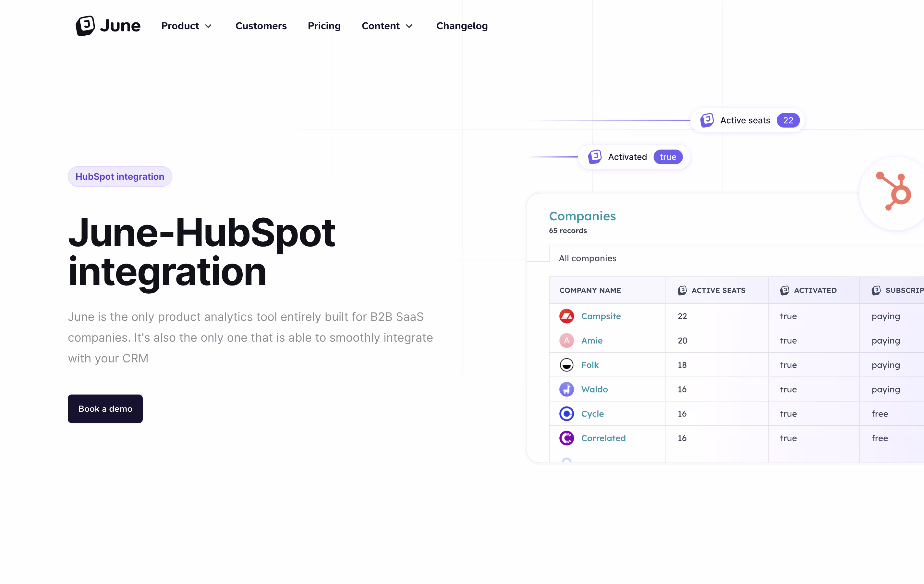This screenshot has width=924, height=584.
Task: Open the Waldo company link
Action: point(594,389)
